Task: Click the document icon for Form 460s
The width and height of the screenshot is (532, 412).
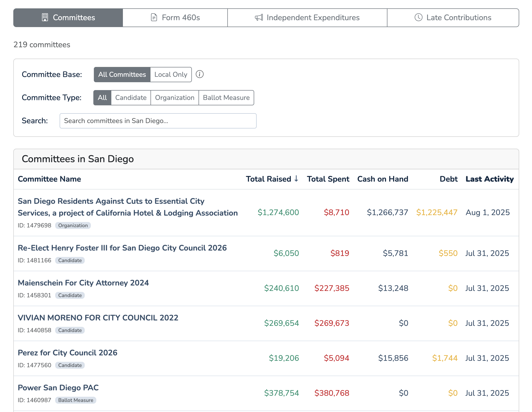Action: tap(154, 17)
